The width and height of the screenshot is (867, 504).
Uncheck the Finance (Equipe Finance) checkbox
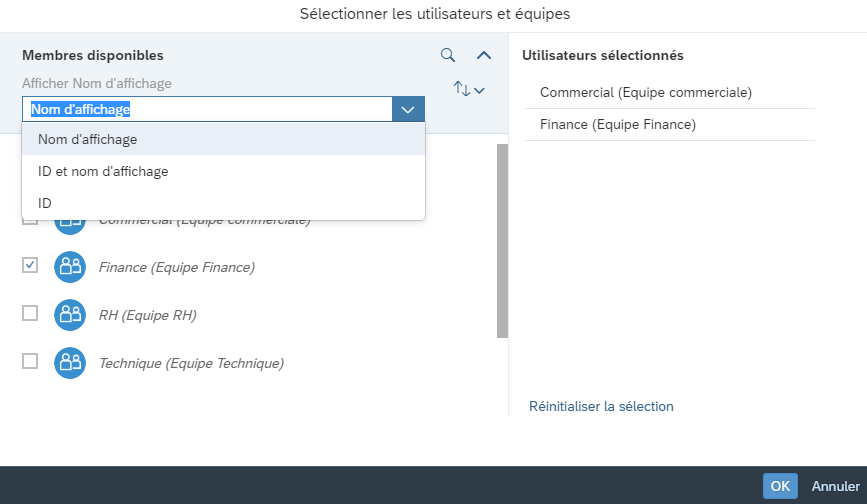coord(30,265)
